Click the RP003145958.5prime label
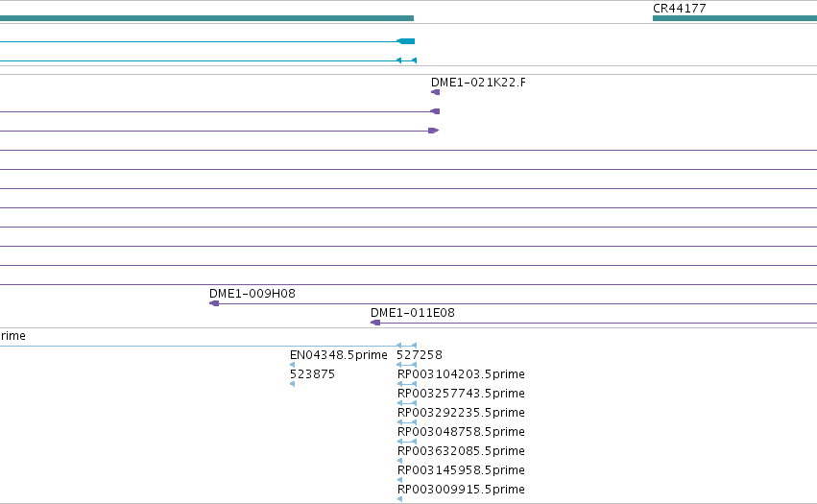The image size is (817, 504). coord(461,470)
